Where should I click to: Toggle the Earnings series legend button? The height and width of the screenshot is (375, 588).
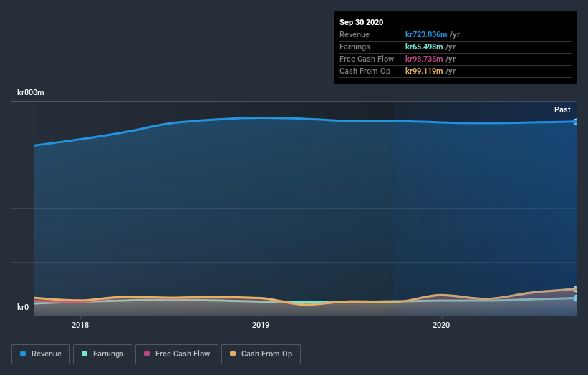click(102, 354)
